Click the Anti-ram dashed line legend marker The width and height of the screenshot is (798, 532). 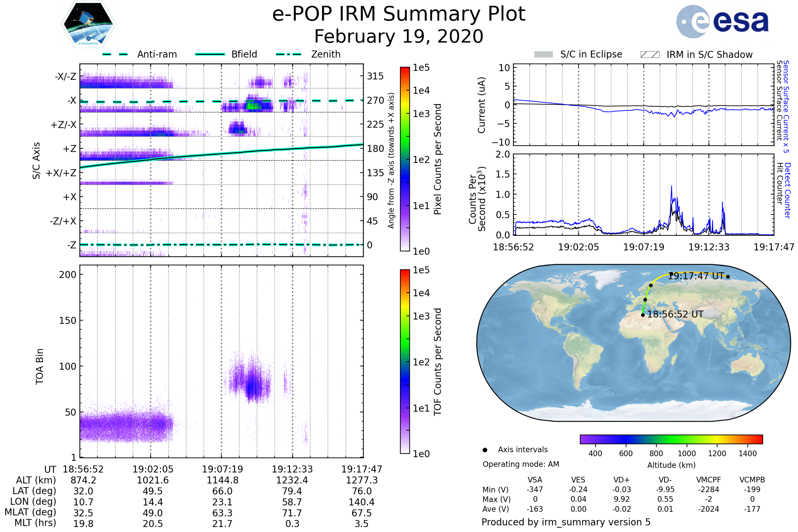click(115, 54)
